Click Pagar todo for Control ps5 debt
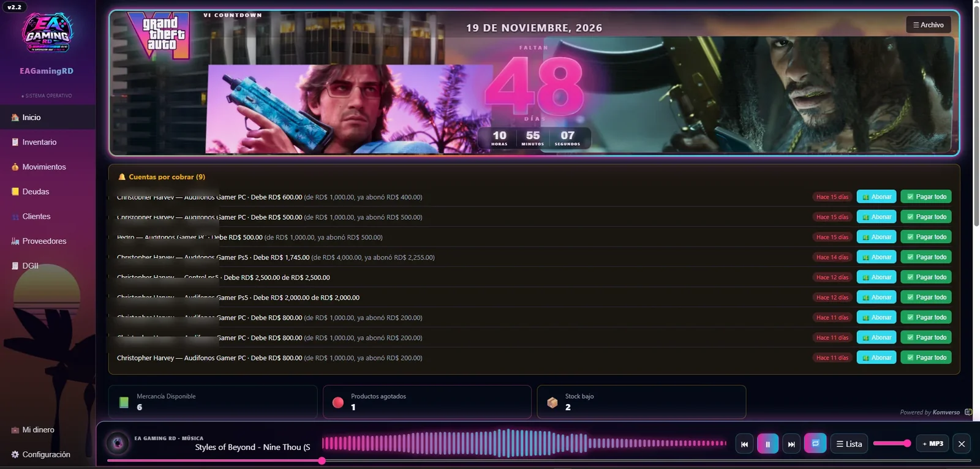This screenshot has height=469, width=980. coord(926,277)
